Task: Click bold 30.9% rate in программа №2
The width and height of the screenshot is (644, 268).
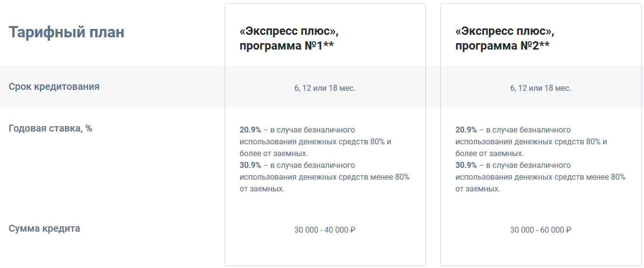Action: pos(466,165)
